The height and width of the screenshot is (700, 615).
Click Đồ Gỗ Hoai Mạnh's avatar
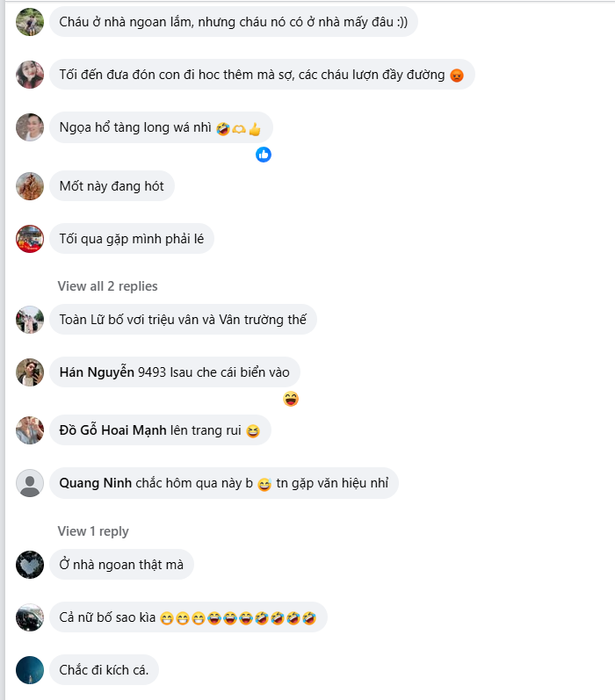point(30,430)
